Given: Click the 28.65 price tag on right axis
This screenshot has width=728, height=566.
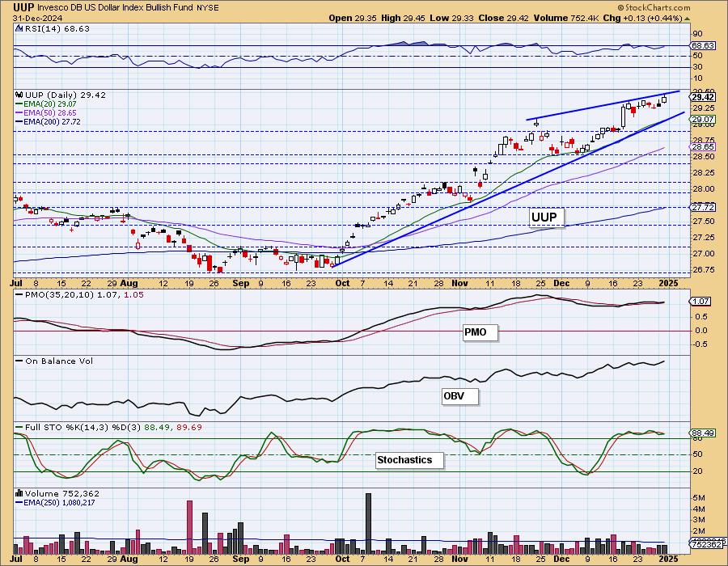Looking at the screenshot, I should pyautogui.click(x=702, y=146).
